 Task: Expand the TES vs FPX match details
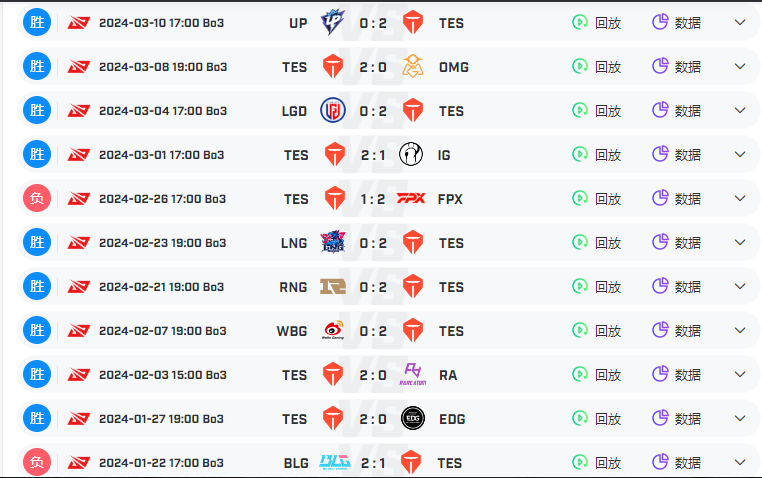740,198
